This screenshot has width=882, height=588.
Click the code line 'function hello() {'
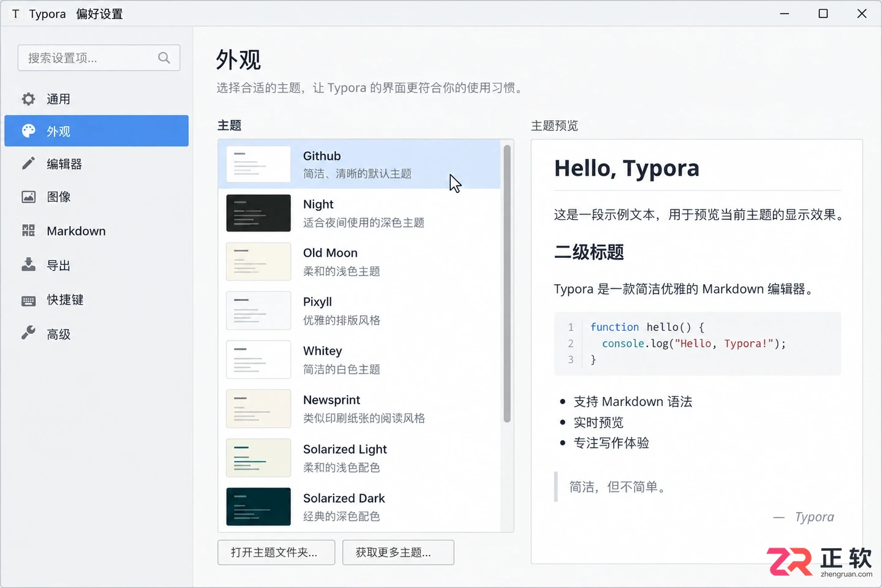point(647,327)
